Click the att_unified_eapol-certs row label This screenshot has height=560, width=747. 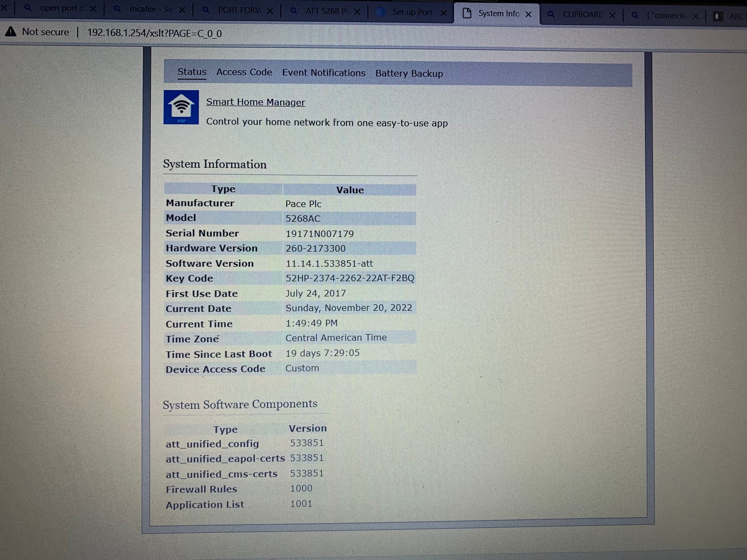(x=225, y=459)
